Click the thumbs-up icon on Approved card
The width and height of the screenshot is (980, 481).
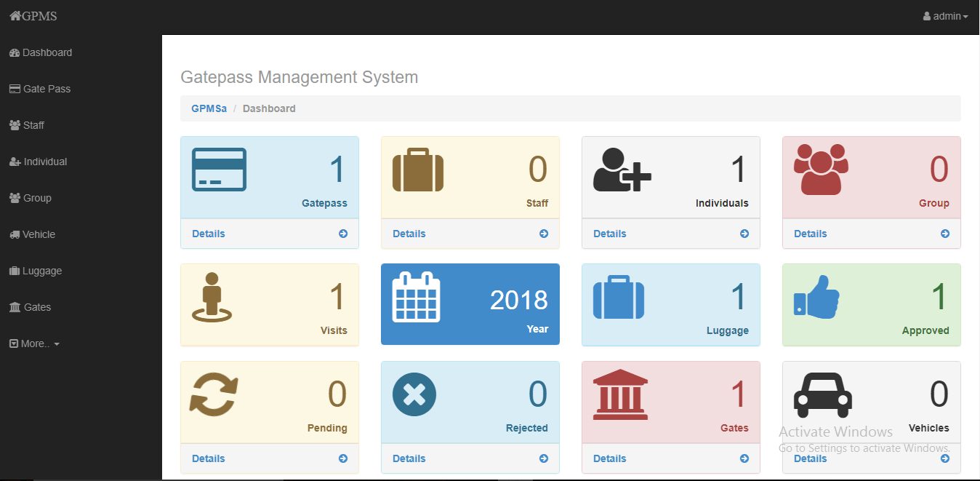point(816,296)
